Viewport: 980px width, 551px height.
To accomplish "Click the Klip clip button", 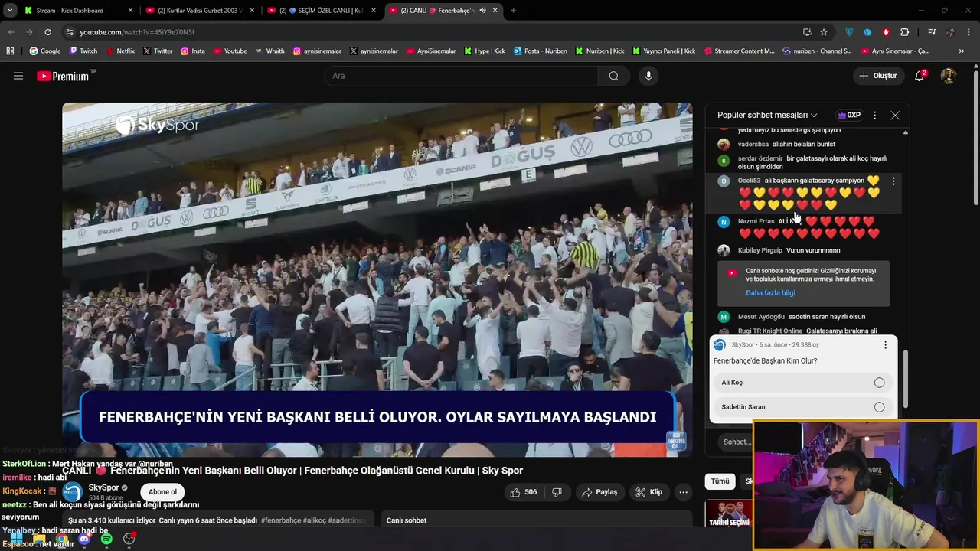I will click(649, 492).
